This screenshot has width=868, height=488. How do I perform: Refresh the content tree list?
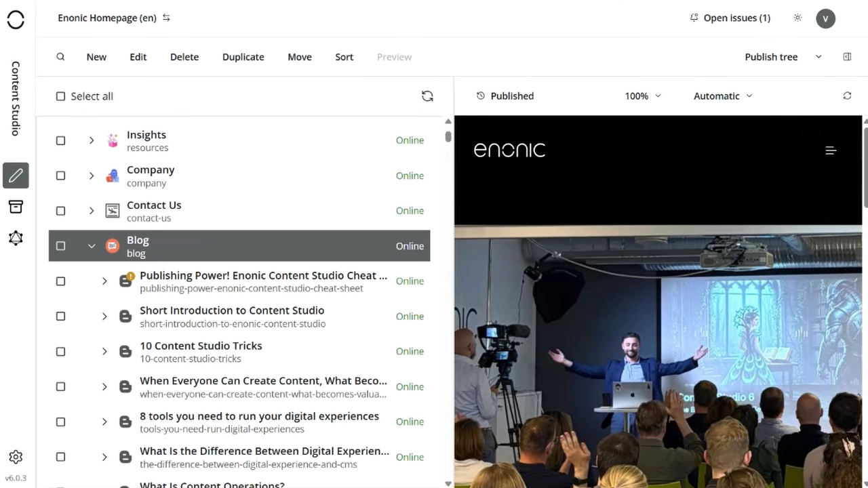point(427,96)
